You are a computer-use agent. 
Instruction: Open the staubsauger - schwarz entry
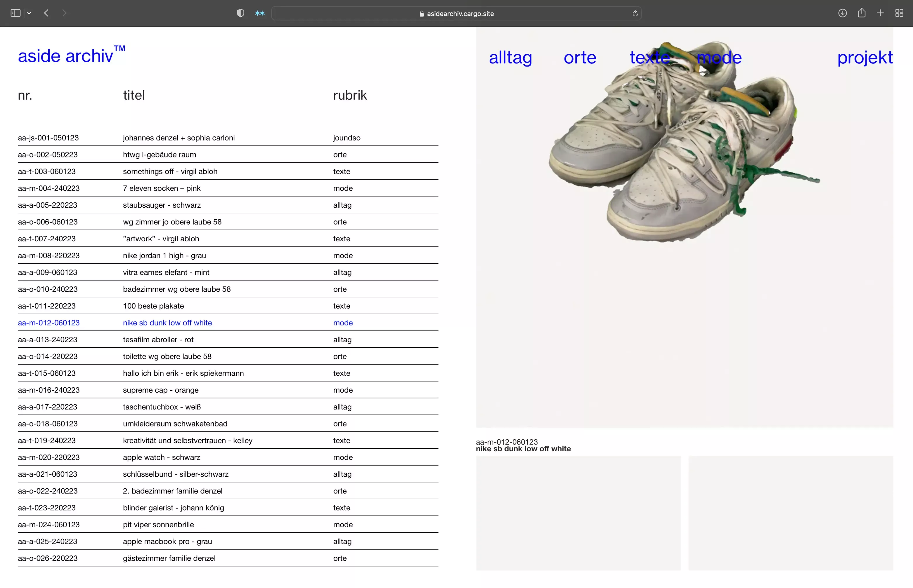click(x=162, y=205)
